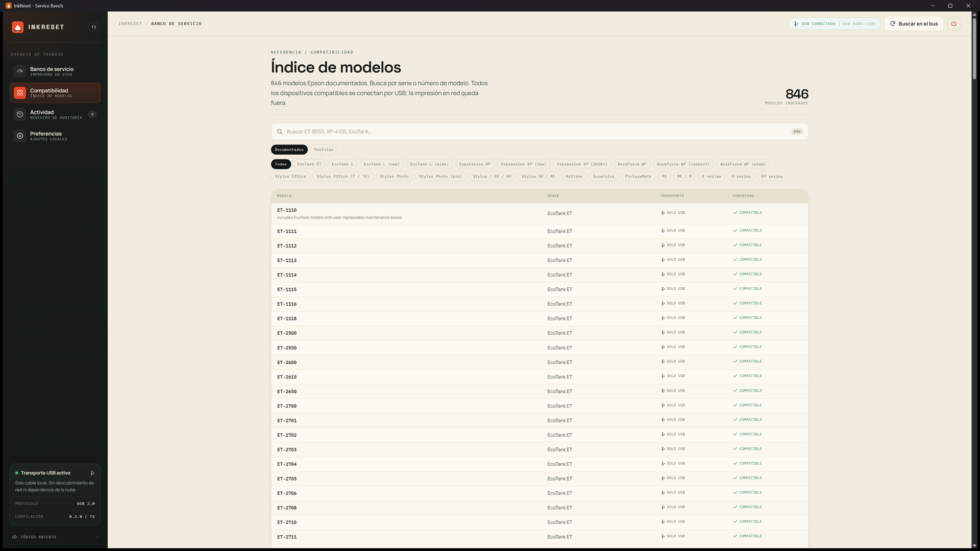Filter by Expression XP (2020+)
The height and width of the screenshot is (551, 980).
(582, 164)
